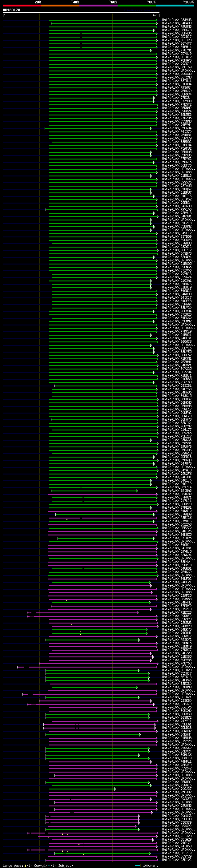Open hit UniRef100_A8J9U3
The image size is (197, 868).
pos(177,20)
